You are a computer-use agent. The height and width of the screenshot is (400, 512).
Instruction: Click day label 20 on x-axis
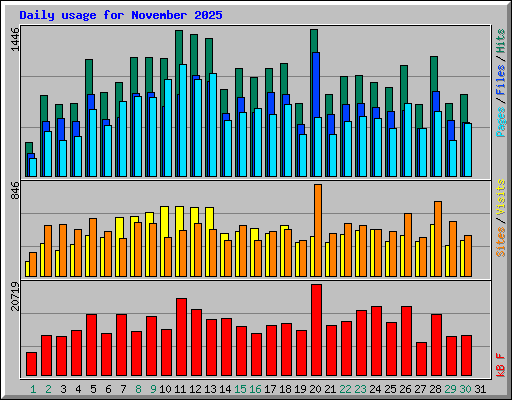(315, 389)
